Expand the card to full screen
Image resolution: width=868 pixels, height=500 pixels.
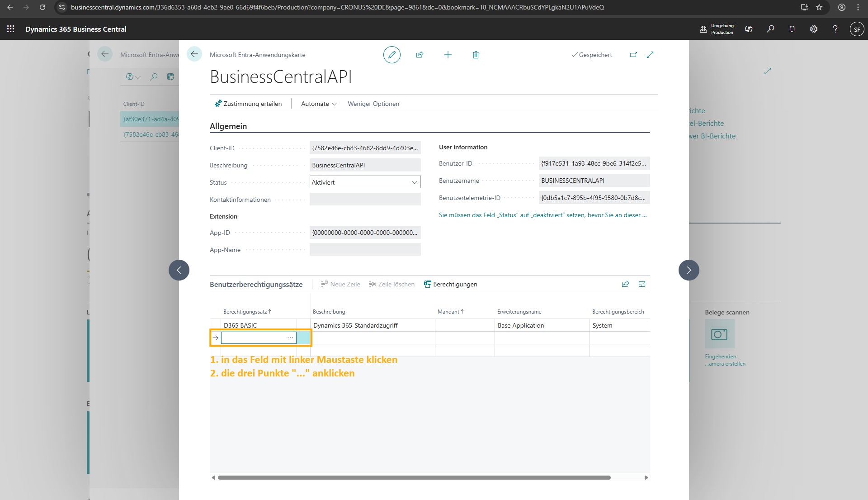coord(650,55)
